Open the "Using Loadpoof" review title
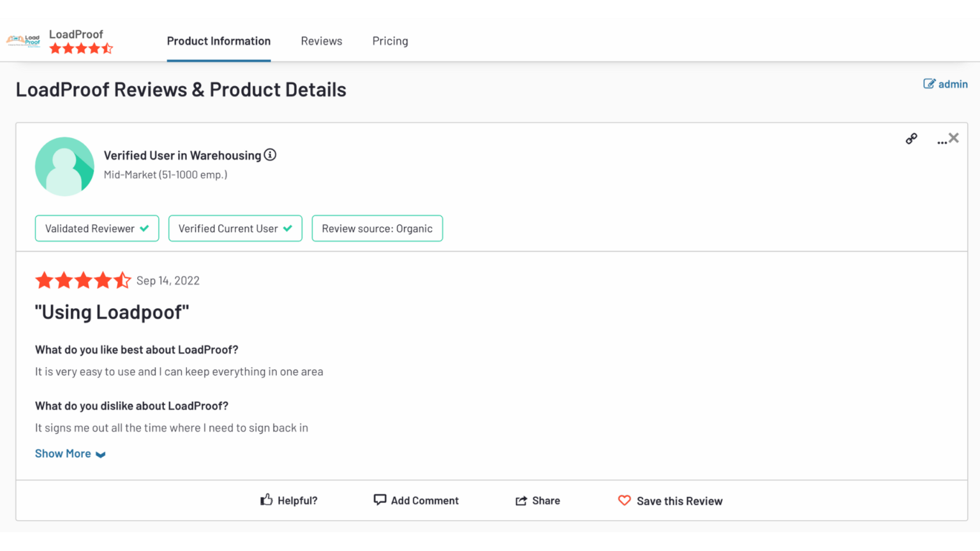 point(112,312)
